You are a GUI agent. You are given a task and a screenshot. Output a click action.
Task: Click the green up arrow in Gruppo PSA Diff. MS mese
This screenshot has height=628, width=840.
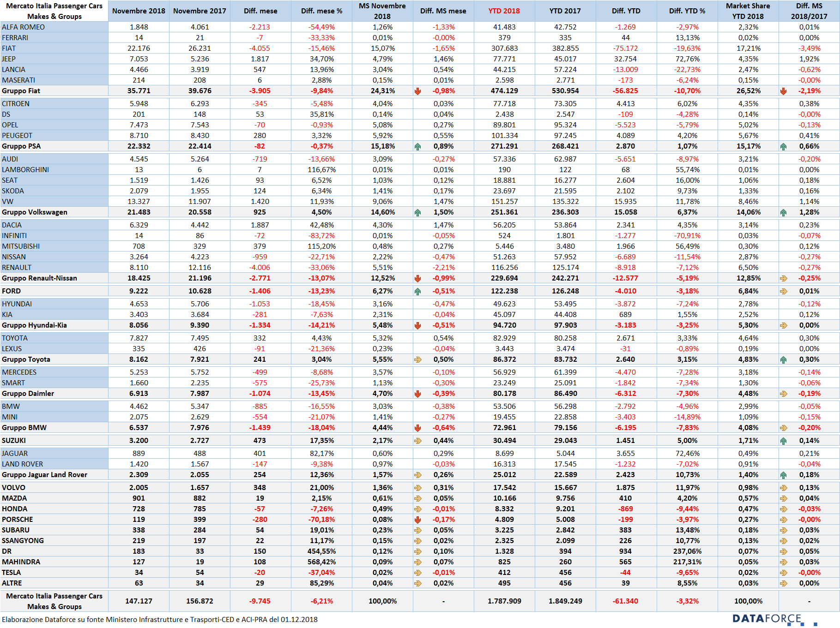pos(417,146)
